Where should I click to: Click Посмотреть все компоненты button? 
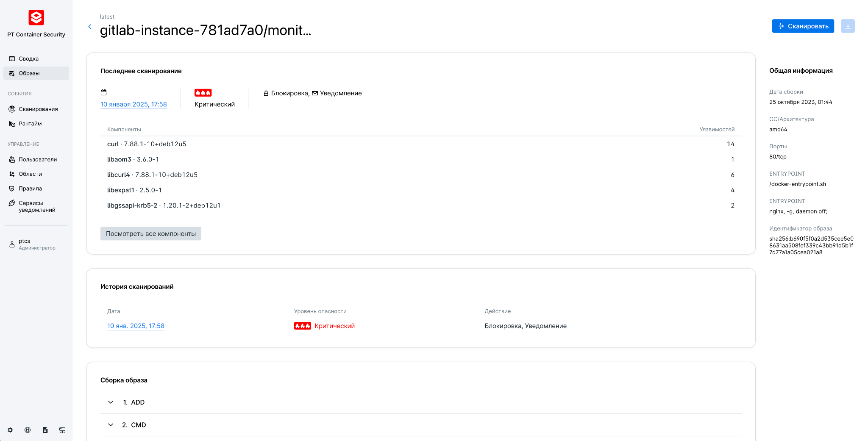[151, 233]
